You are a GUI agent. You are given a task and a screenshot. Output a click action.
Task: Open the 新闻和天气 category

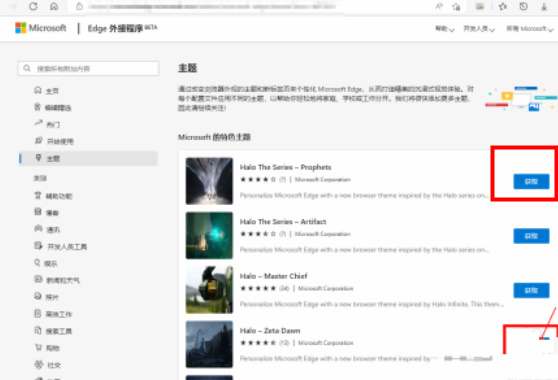coord(57,280)
